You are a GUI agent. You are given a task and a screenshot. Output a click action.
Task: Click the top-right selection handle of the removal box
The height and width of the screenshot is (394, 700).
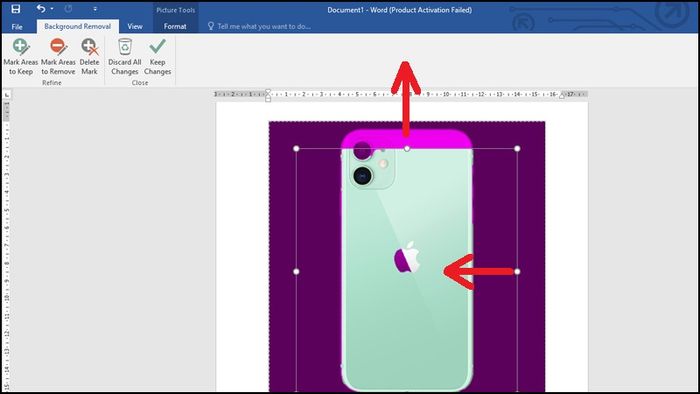517,149
